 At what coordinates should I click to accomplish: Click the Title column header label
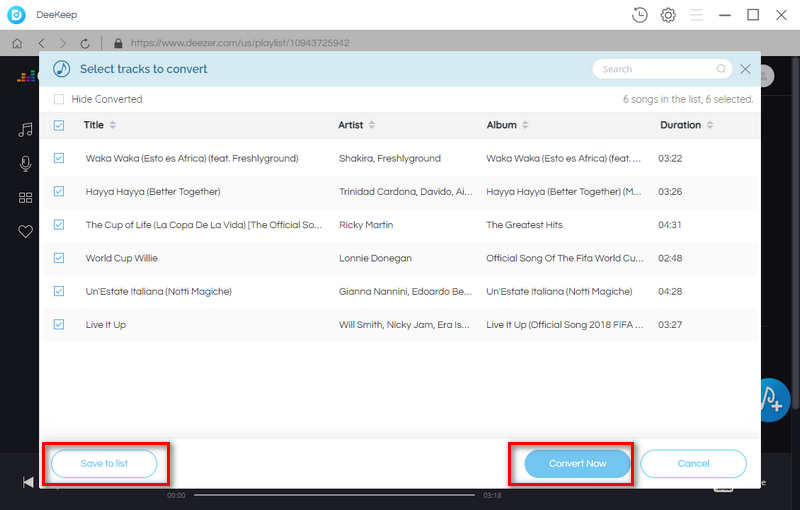click(x=94, y=125)
